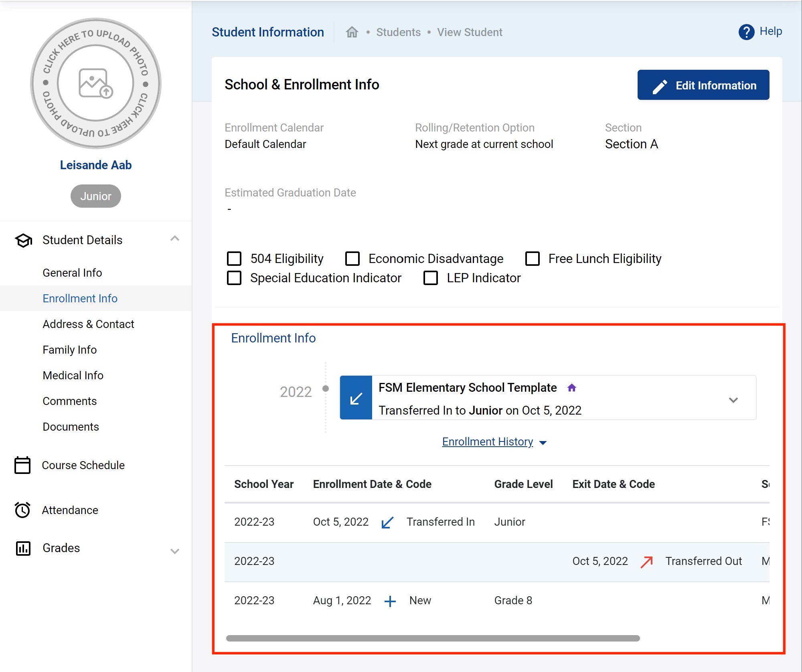Click the Course Schedule calendar icon
Screen dimensions: 802x672
[22, 465]
